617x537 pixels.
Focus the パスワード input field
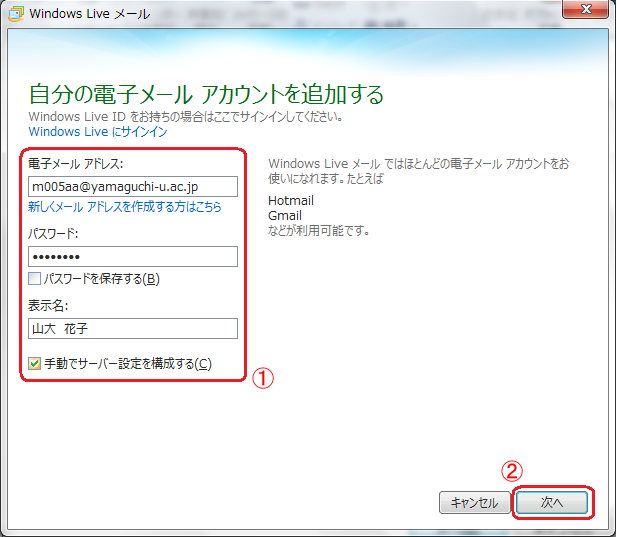pos(133,257)
